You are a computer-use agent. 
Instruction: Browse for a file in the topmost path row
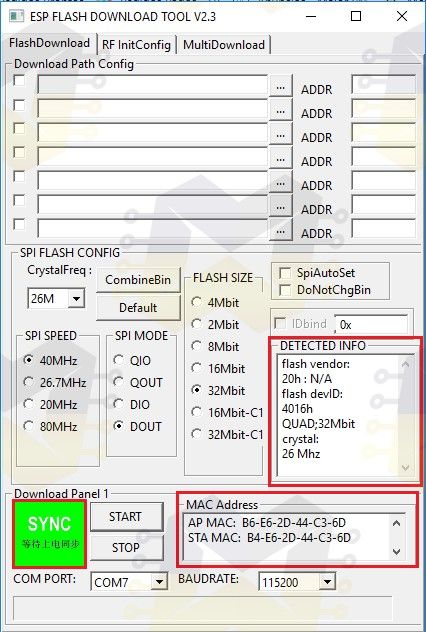click(281, 87)
